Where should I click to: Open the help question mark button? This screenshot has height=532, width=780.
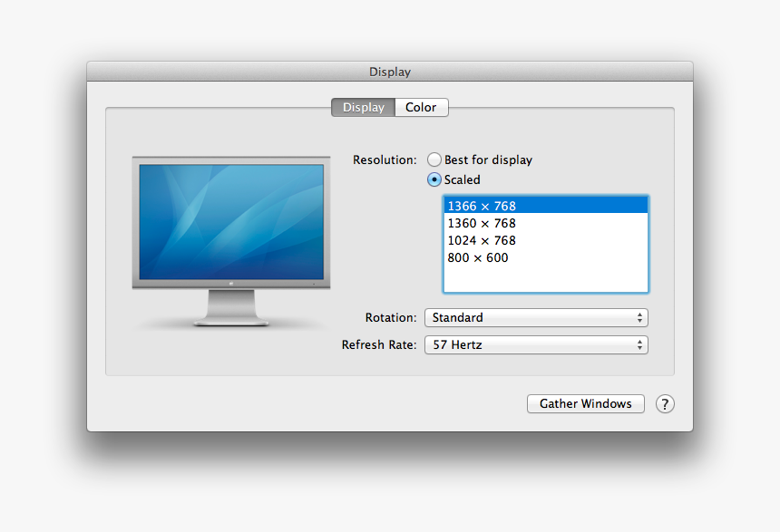pyautogui.click(x=665, y=404)
